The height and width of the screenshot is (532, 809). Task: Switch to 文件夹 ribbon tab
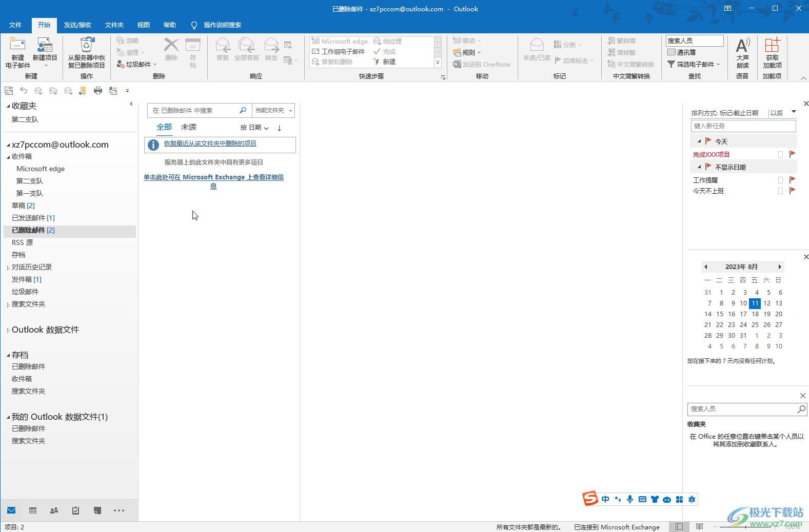pyautogui.click(x=114, y=25)
